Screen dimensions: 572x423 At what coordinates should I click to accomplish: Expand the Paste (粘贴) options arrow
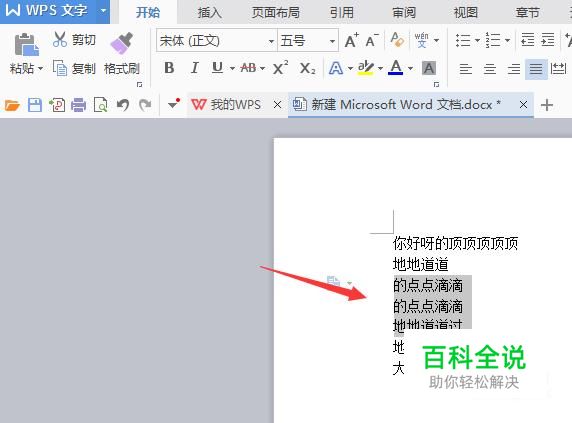(x=40, y=68)
